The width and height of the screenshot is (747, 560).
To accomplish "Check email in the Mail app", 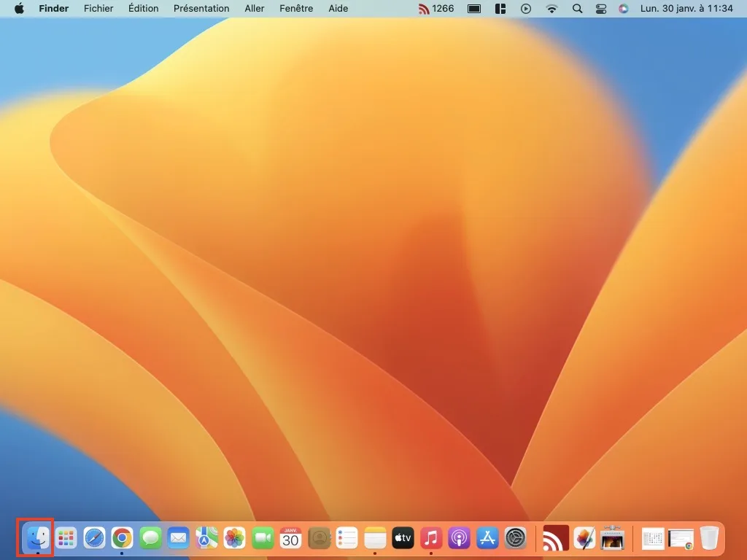I will [177, 537].
